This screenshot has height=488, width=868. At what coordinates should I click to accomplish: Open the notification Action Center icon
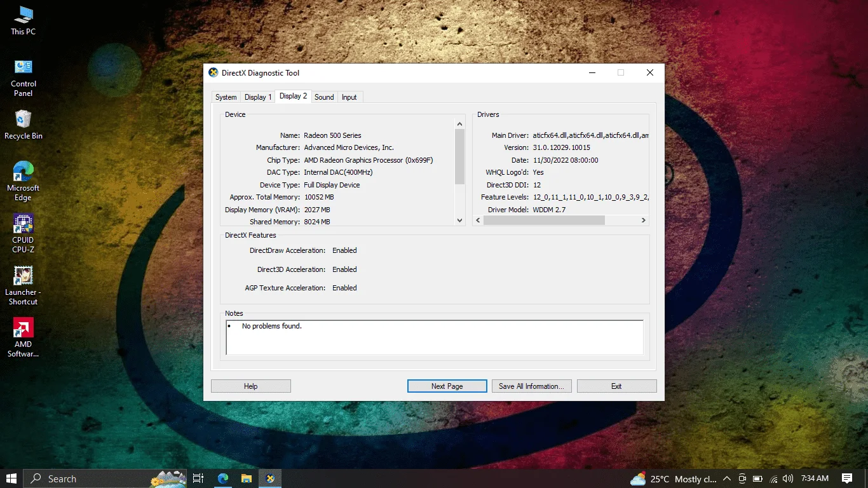[847, 478]
